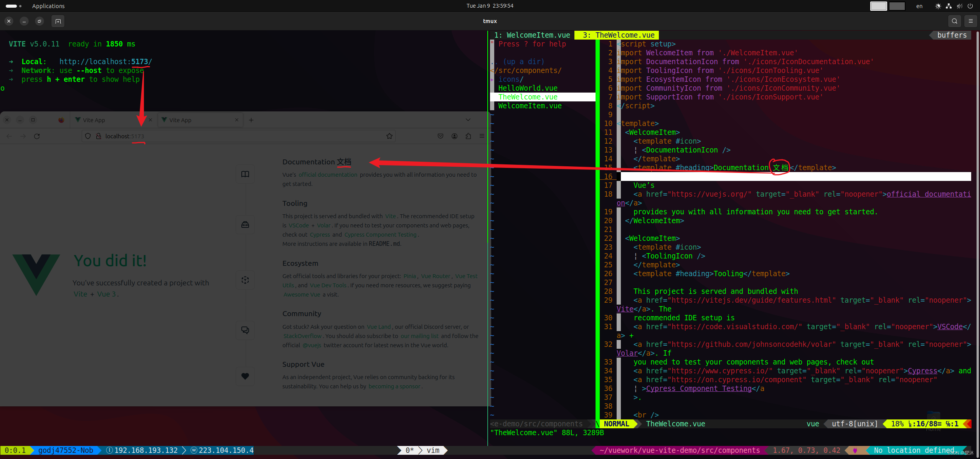Open the 'official documentation' link

328,175
